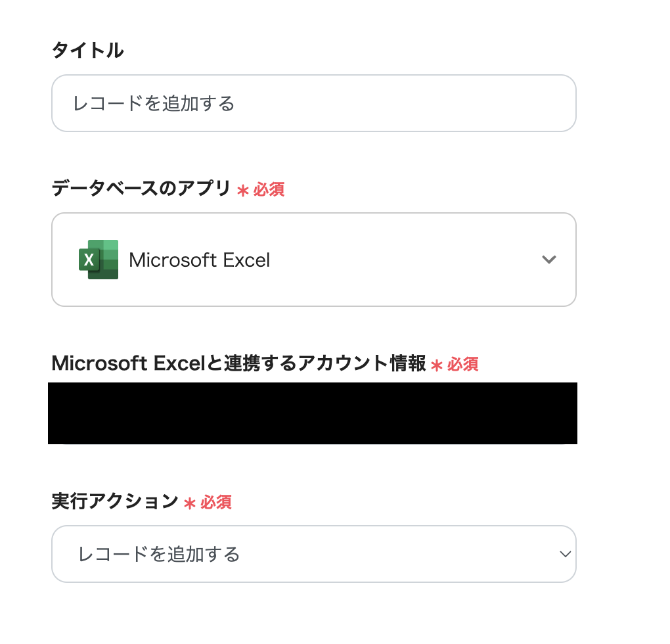
Task: Click the title input with placeholder レコードを追加する
Action: 313,103
